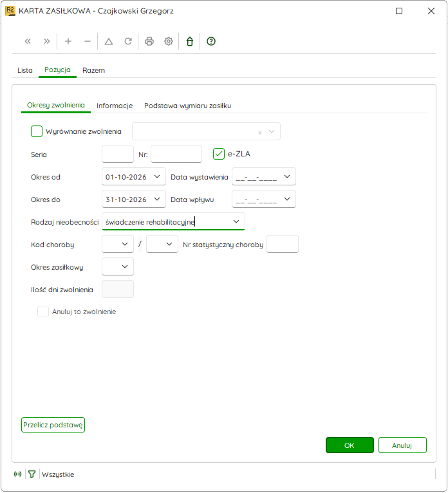Viewport: 448px width, 493px height.
Task: Select the Pozycja tab
Action: 57,70
